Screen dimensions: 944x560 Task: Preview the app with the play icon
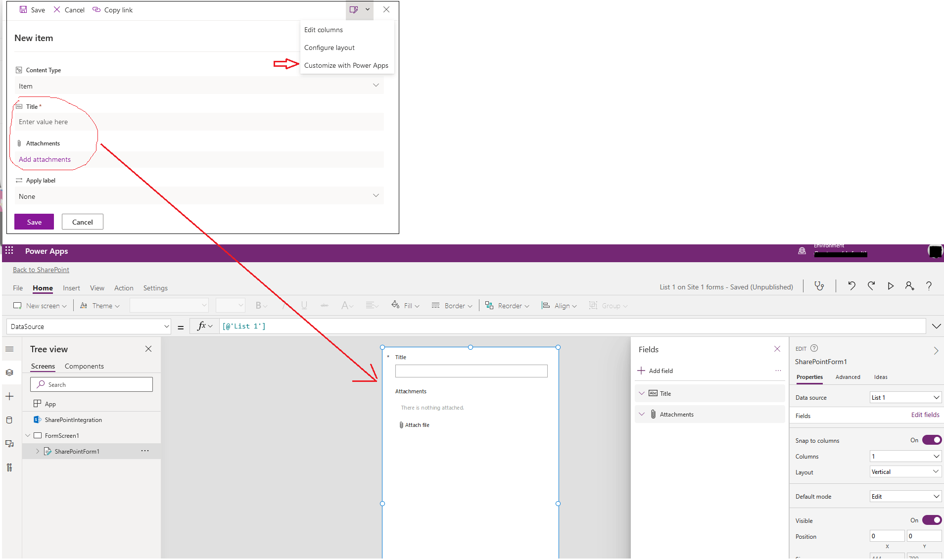891,286
